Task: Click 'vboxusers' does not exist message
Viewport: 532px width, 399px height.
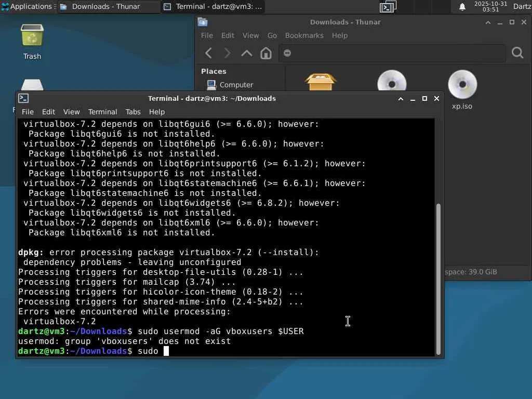Action: click(124, 341)
